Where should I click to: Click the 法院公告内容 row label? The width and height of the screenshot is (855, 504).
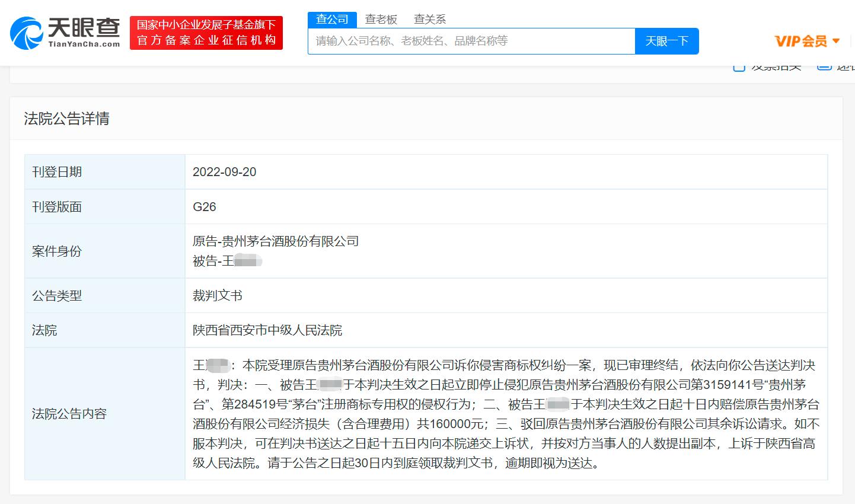(69, 414)
